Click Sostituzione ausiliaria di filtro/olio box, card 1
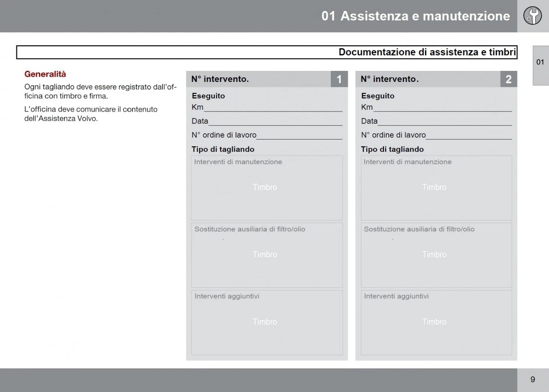Viewport: 549px width, 392px height. [x=267, y=255]
